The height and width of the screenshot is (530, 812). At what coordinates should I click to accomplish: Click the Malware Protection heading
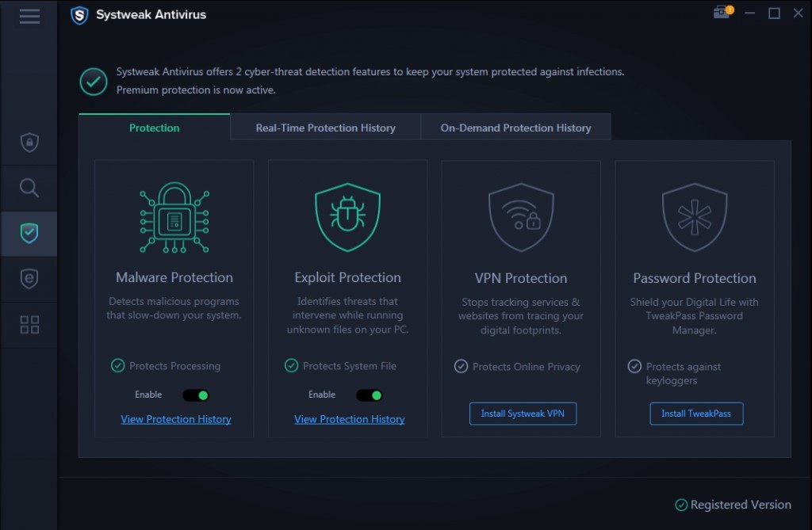(174, 277)
